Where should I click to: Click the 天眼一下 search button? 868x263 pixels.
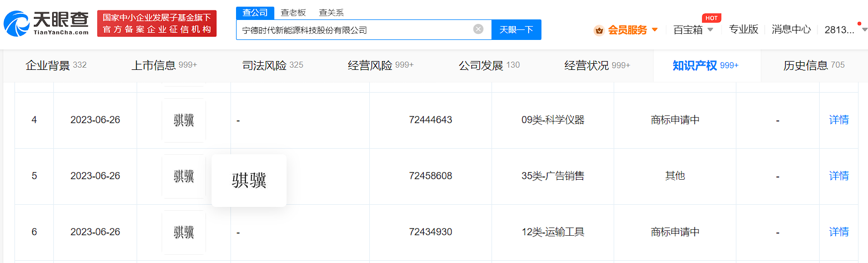click(x=516, y=30)
